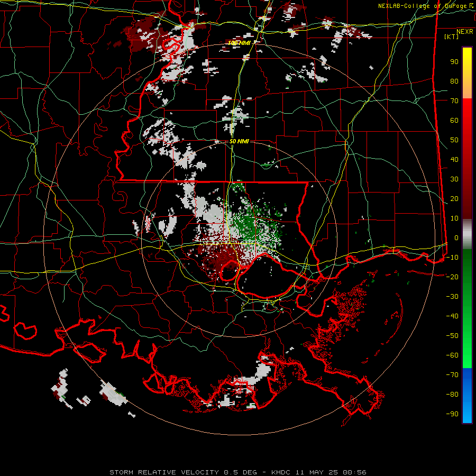Image resolution: width=476 pixels, height=476 pixels.
Task: Click the positive 20 scale value
Action: click(454, 198)
